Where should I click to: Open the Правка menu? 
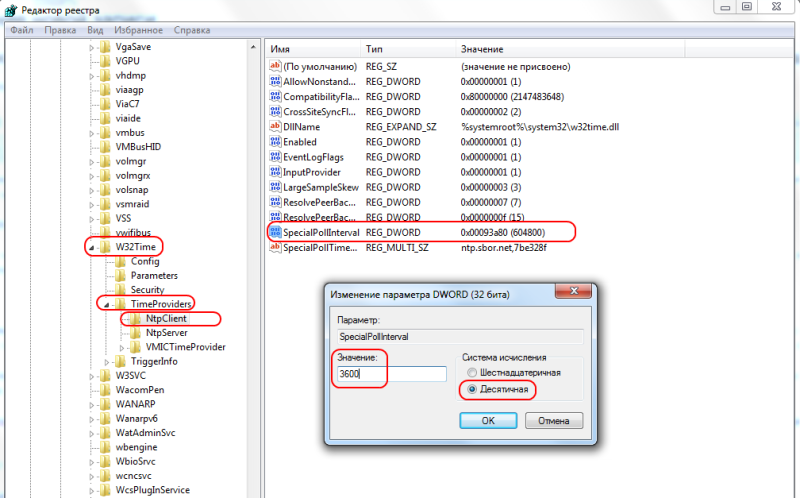point(60,30)
